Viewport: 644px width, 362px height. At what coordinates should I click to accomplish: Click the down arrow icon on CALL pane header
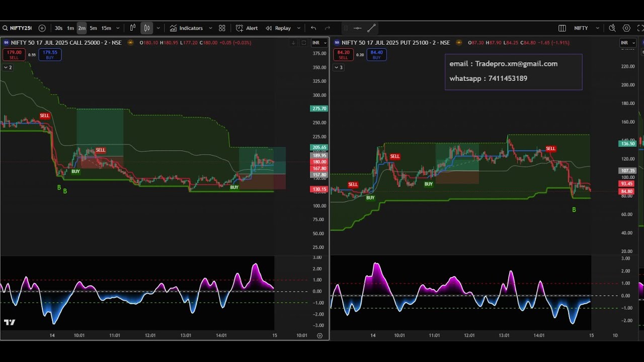293,43
